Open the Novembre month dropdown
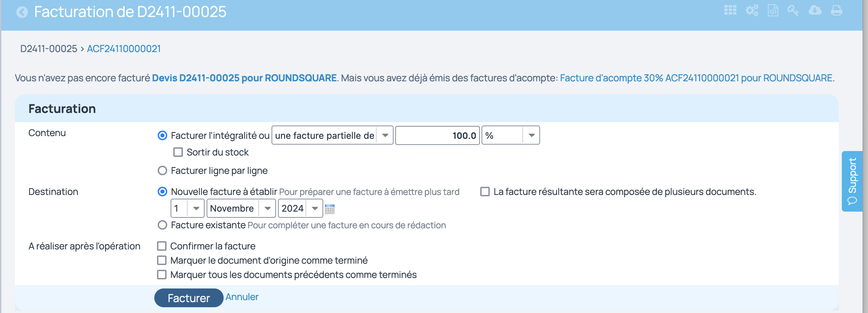 [x=268, y=208]
